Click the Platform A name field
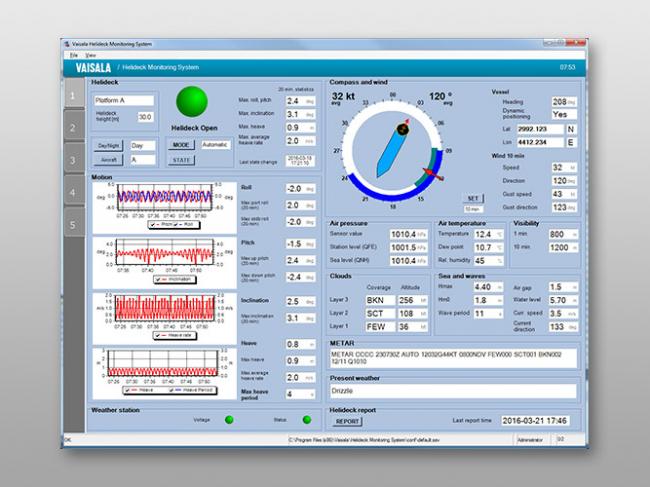The height and width of the screenshot is (487, 650). (x=124, y=100)
